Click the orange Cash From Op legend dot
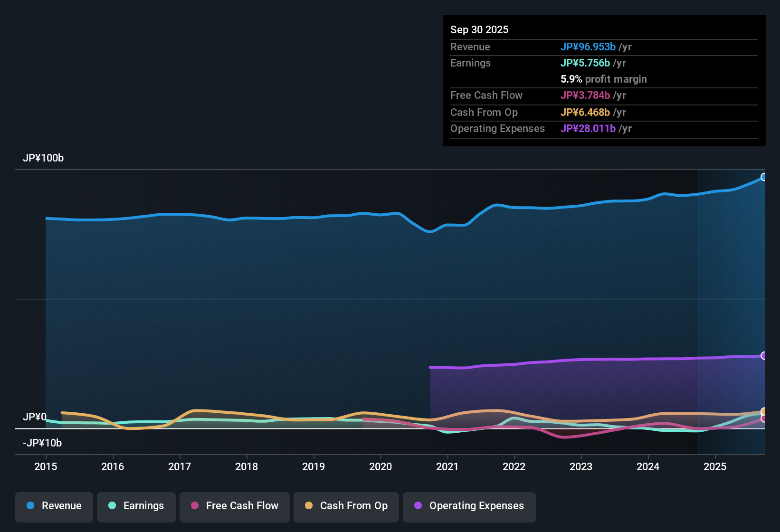 309,506
